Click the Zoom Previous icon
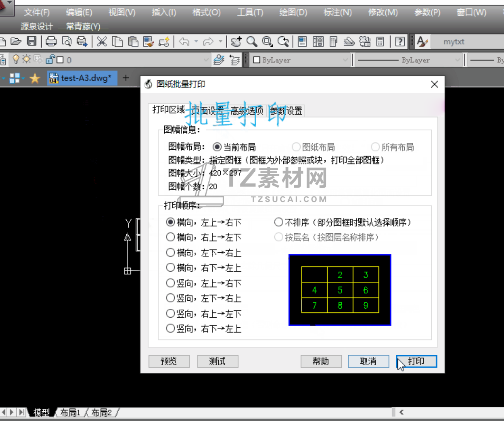The height and width of the screenshot is (421, 504). 283,41
